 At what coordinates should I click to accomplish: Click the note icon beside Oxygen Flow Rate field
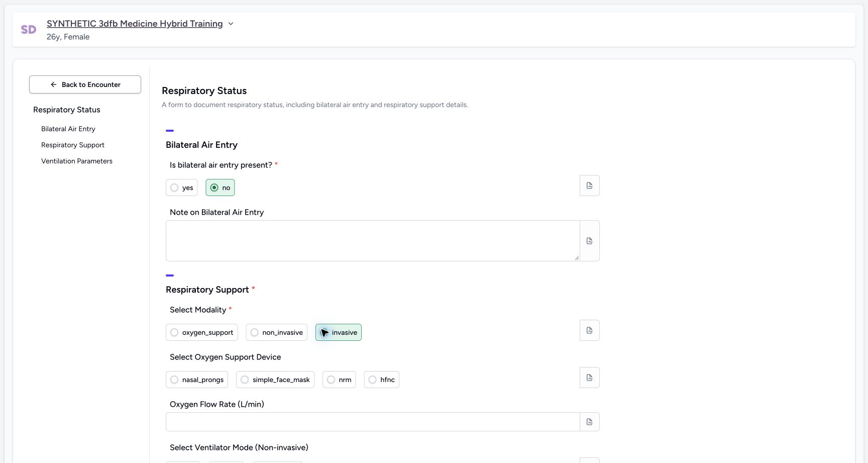click(x=589, y=422)
